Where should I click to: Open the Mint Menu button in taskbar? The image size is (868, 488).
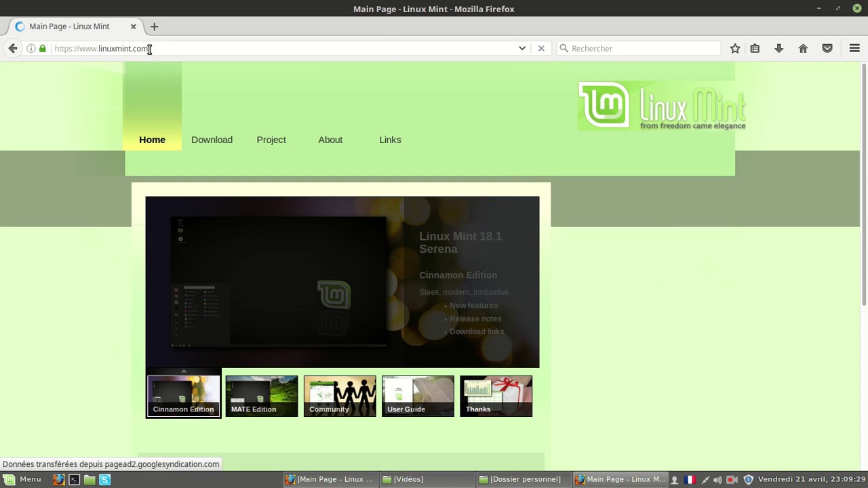pyautogui.click(x=22, y=479)
